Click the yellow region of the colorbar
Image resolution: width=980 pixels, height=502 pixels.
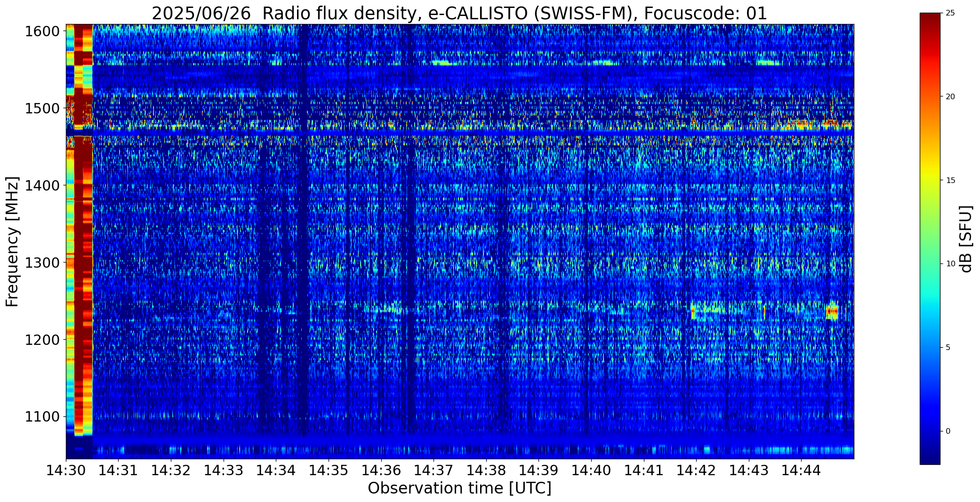pos(930,174)
